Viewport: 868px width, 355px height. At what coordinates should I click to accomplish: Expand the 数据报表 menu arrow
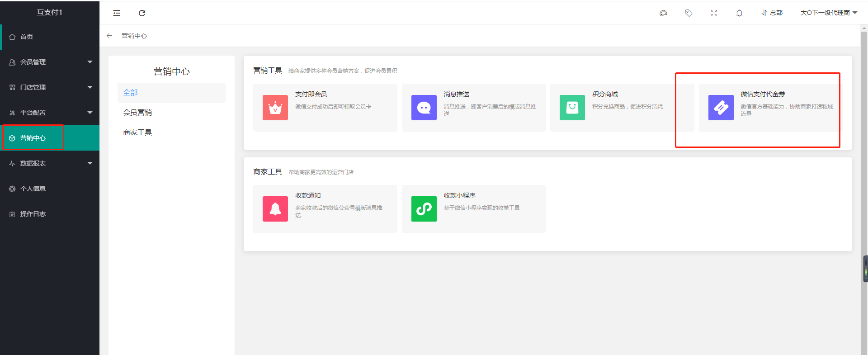pyautogui.click(x=90, y=163)
